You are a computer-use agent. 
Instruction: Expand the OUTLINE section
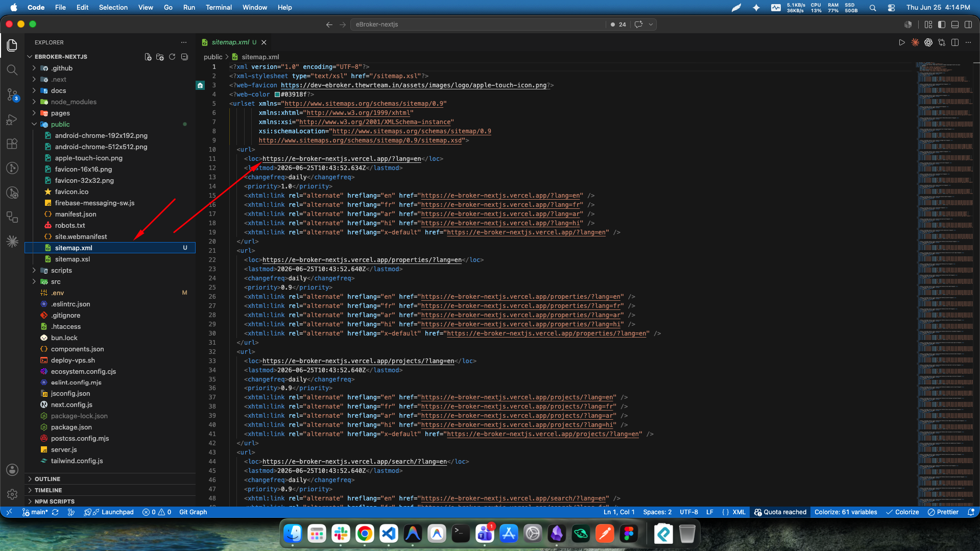pyautogui.click(x=47, y=479)
